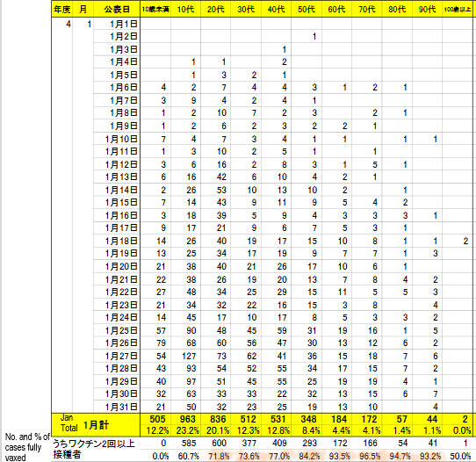Select the monthly total 963
The height and width of the screenshot is (462, 476).
click(188, 419)
